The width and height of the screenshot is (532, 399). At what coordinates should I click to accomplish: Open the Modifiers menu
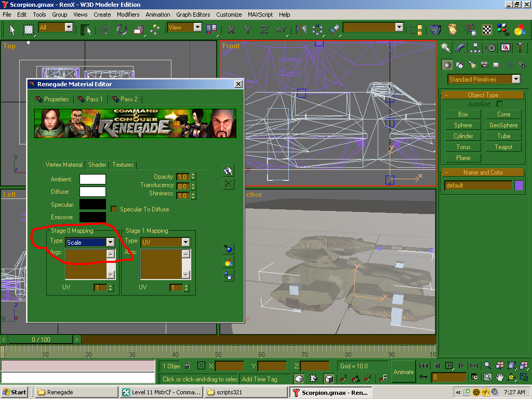128,15
